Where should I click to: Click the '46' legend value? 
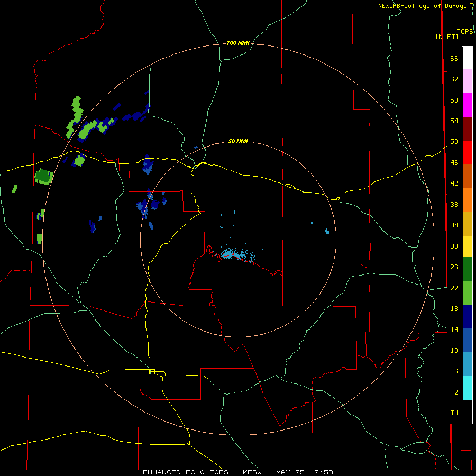(x=454, y=163)
